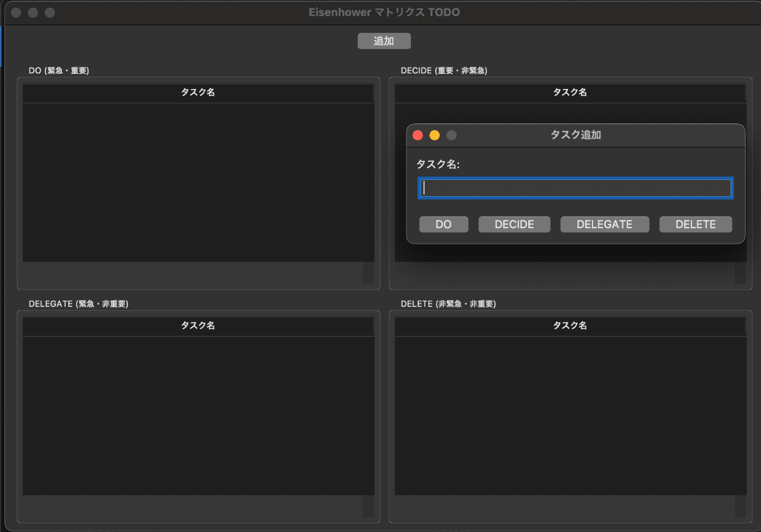Click the 追加 button in the main window
The image size is (761, 532).
click(x=384, y=41)
